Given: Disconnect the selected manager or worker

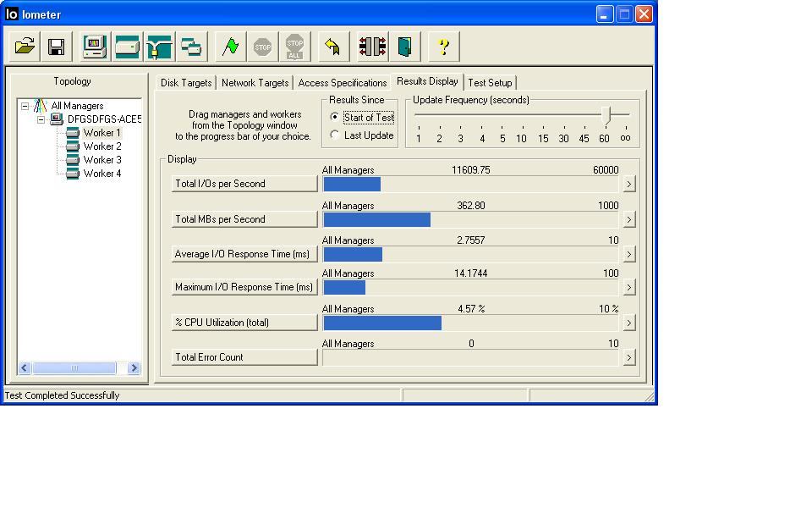Looking at the screenshot, I should coord(372,47).
